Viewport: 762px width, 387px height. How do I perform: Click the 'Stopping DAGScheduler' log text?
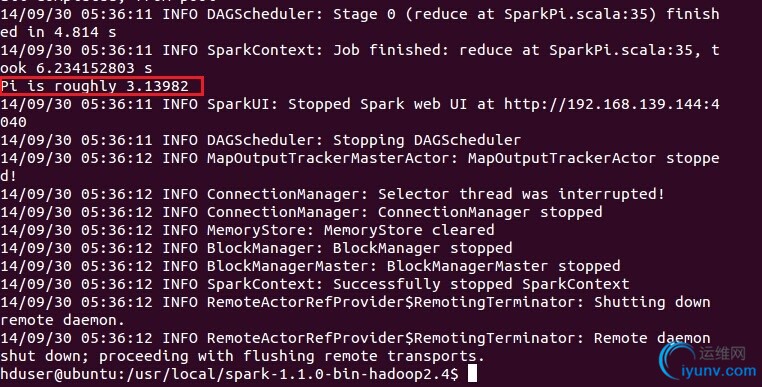[x=427, y=140]
